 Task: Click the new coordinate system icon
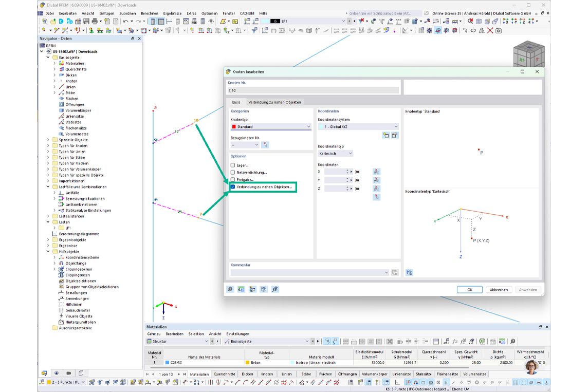(x=386, y=135)
